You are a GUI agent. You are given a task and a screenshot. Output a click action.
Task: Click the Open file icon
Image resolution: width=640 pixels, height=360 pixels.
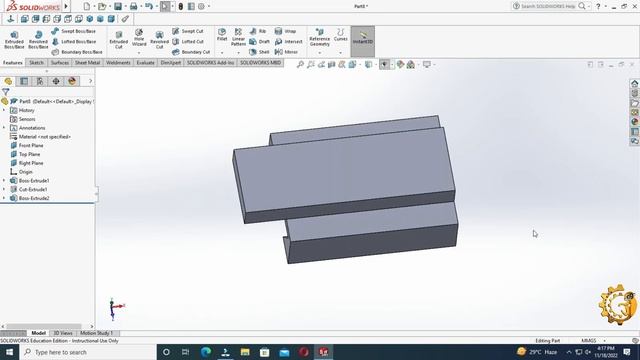(x=102, y=6)
